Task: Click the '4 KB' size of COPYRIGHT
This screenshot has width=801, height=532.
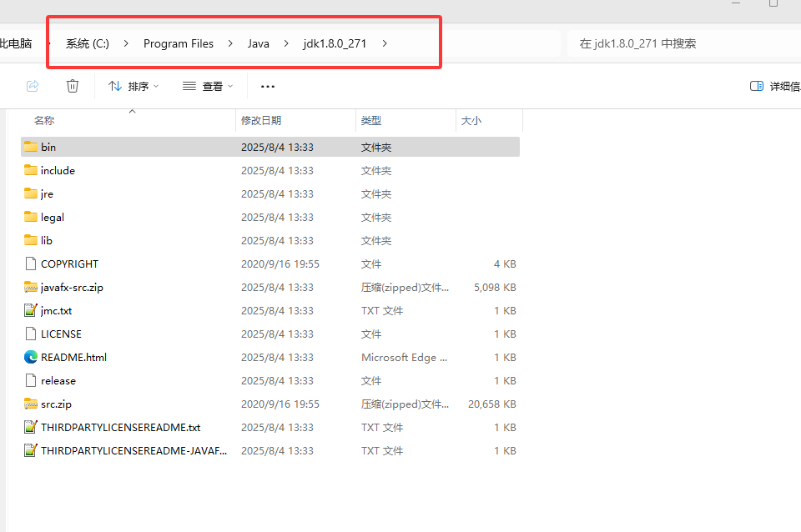Action: pyautogui.click(x=505, y=264)
